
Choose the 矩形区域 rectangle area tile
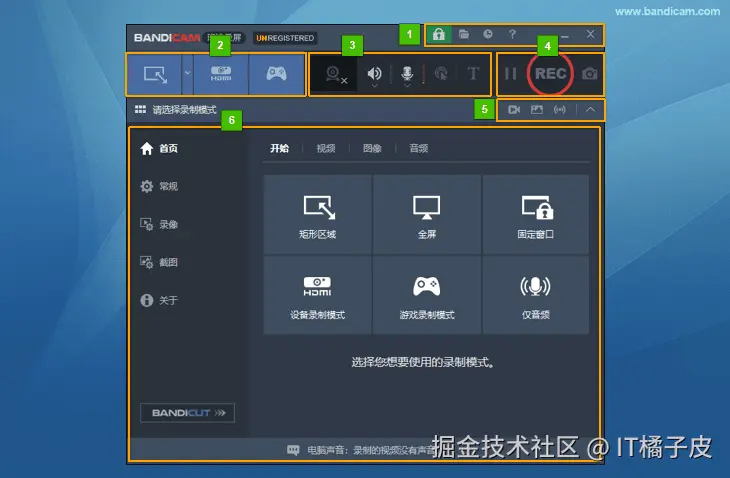pos(318,215)
